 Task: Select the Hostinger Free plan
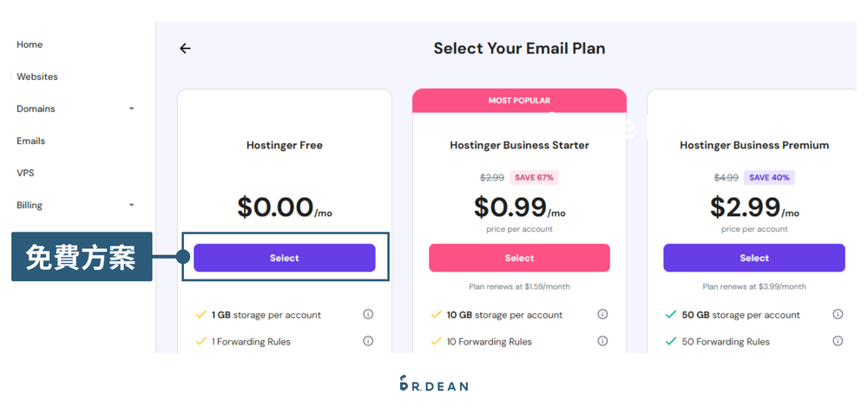pyautogui.click(x=284, y=258)
